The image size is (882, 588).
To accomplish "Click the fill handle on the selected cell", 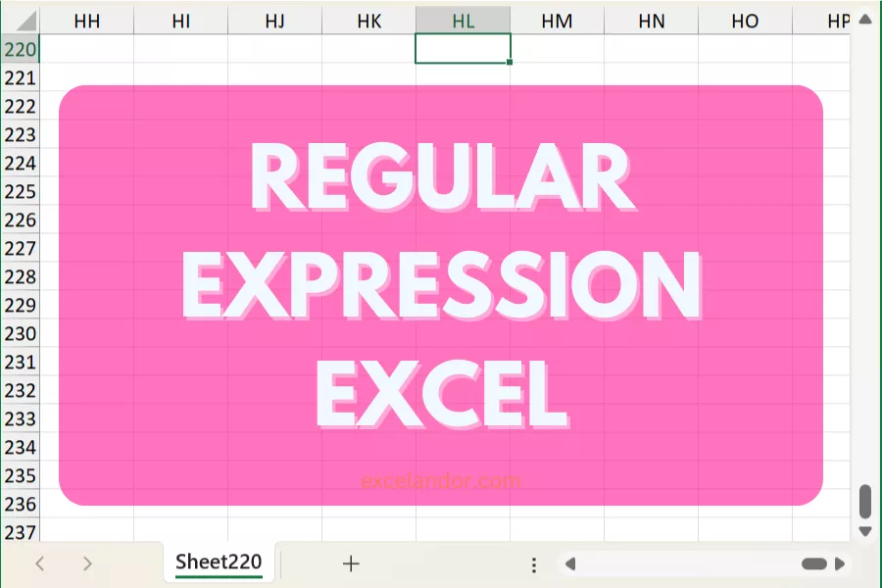I will (x=508, y=62).
